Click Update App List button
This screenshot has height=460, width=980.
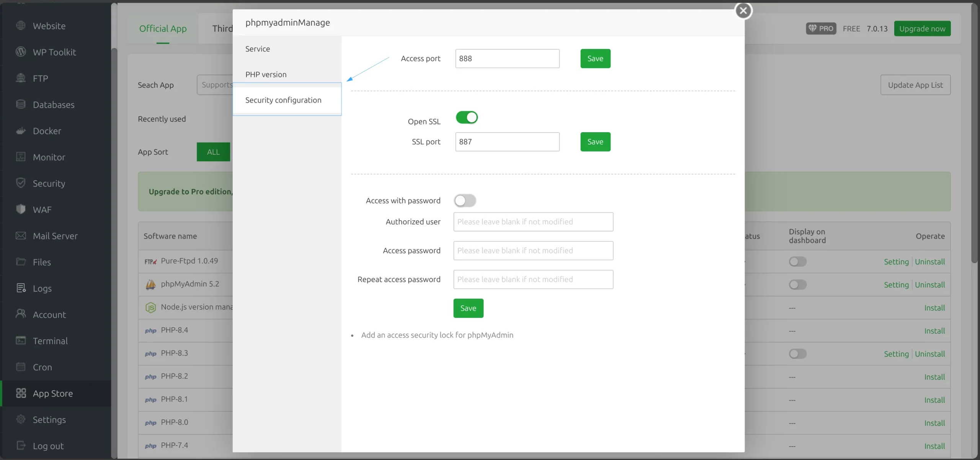click(915, 85)
